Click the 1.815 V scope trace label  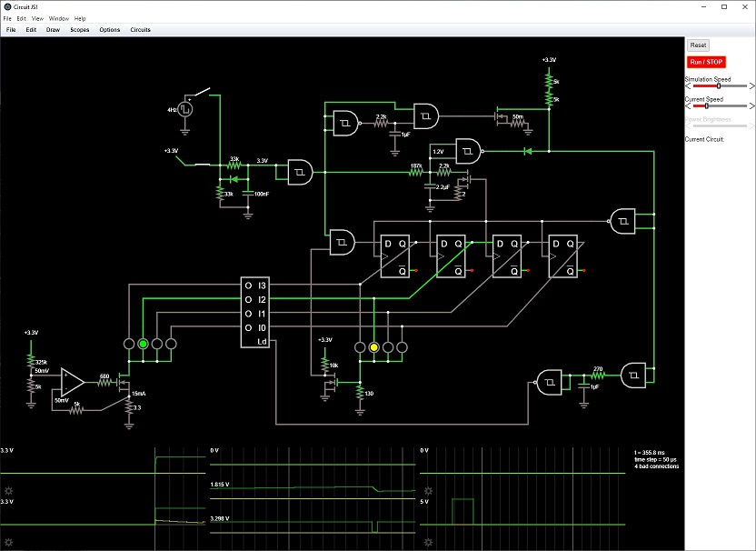[220, 485]
